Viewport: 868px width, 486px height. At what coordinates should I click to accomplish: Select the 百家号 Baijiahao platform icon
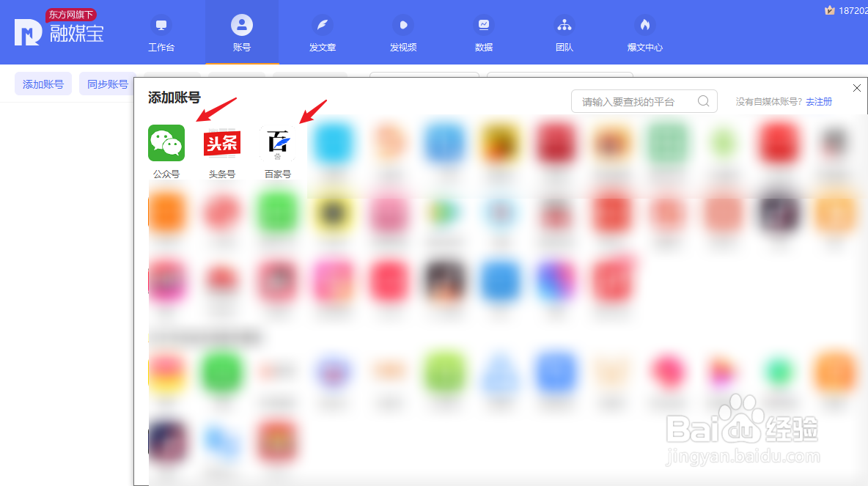278,144
